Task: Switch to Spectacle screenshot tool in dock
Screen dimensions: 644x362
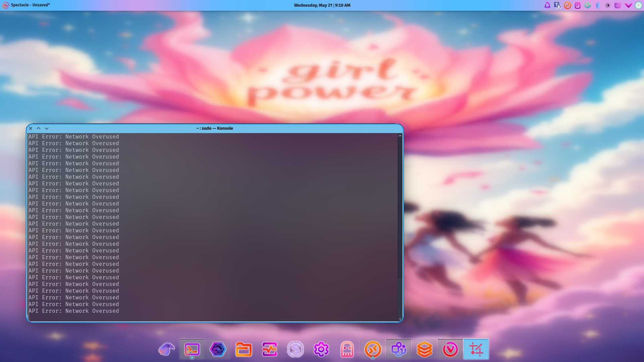Action: [x=476, y=349]
